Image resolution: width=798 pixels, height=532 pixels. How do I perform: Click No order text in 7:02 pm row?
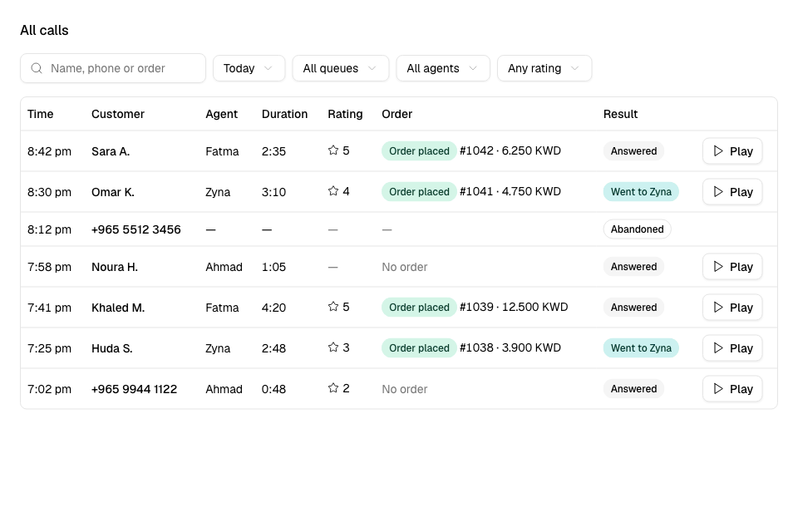(x=405, y=389)
